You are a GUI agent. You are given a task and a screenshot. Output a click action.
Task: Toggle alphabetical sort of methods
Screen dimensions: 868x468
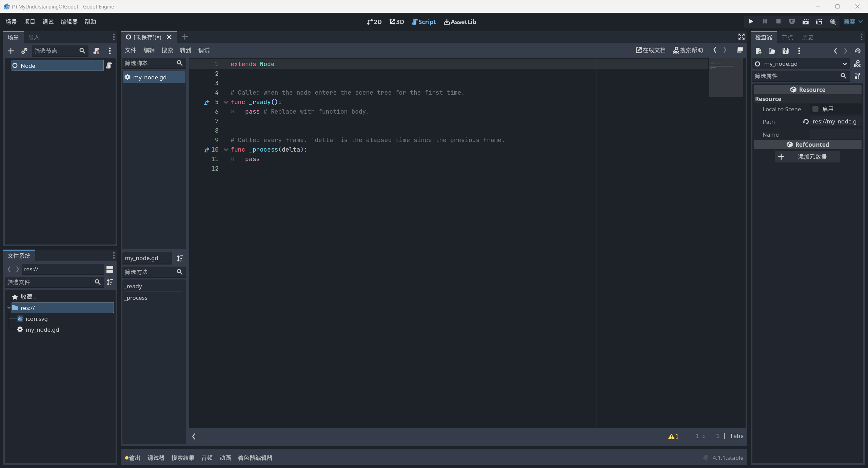180,258
